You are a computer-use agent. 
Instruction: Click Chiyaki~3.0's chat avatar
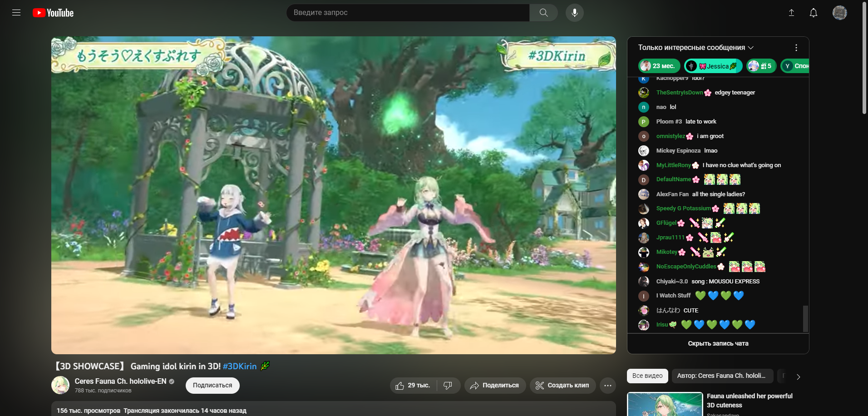coord(644,282)
